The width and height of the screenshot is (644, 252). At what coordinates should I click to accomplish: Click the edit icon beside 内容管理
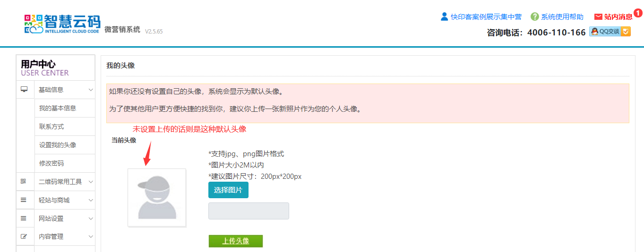pyautogui.click(x=24, y=236)
